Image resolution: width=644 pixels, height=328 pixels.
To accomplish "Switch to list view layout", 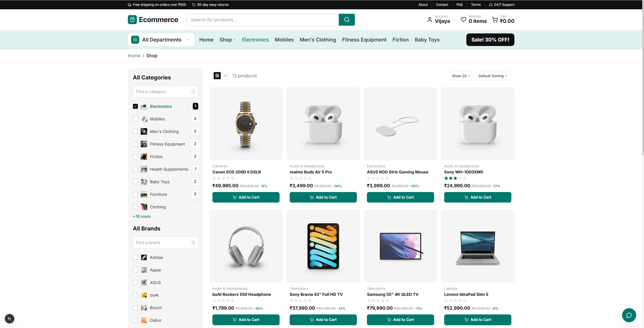I will (225, 76).
